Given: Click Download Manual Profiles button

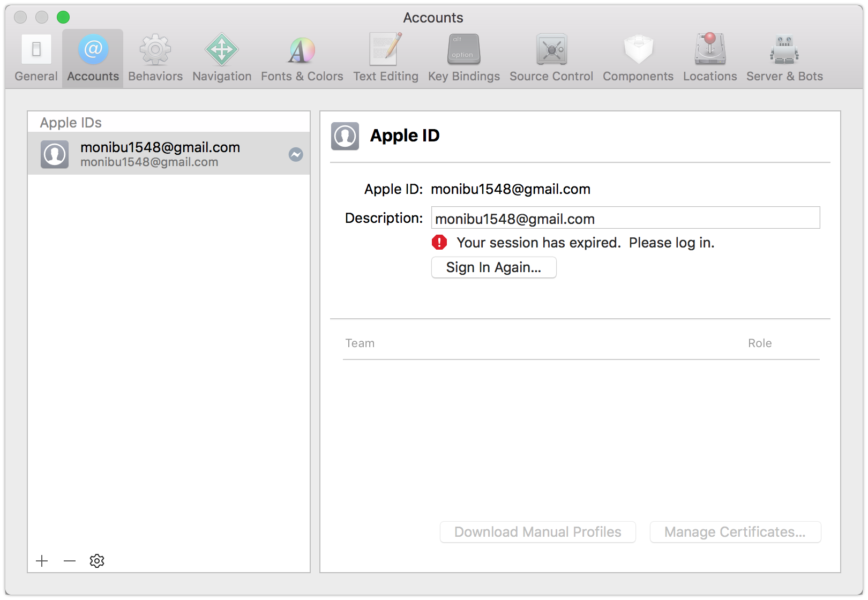Looking at the screenshot, I should tap(538, 532).
